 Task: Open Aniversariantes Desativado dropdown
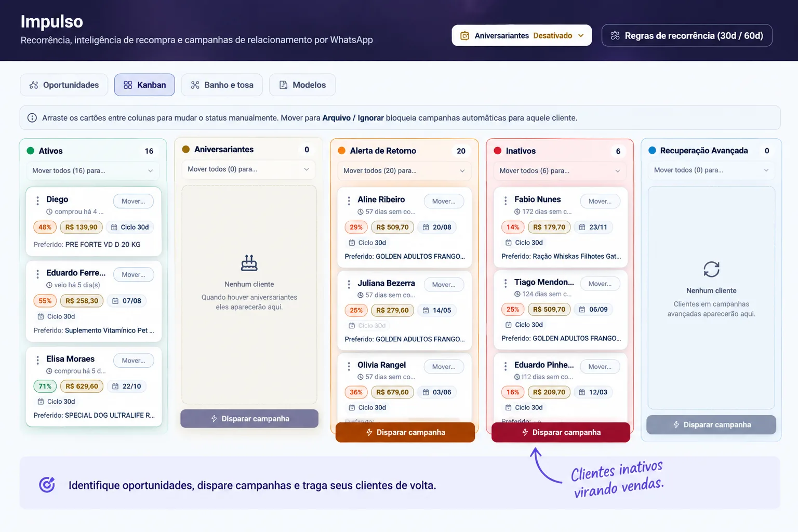click(x=522, y=35)
